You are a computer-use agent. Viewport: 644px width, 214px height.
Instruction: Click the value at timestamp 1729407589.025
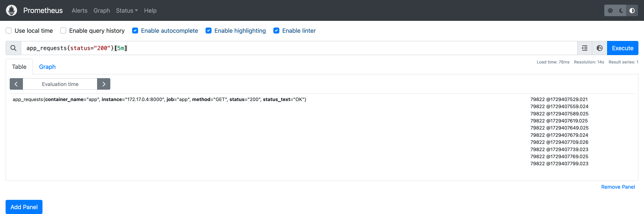(x=559, y=114)
